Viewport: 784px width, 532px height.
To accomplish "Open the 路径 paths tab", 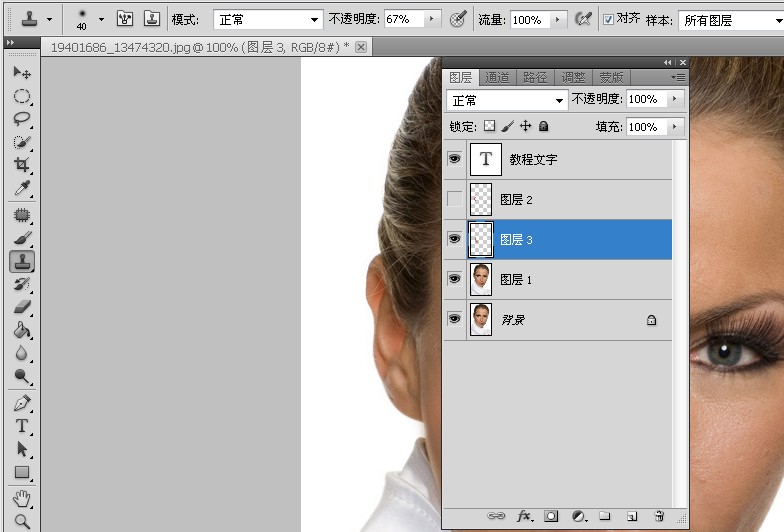I will click(535, 78).
